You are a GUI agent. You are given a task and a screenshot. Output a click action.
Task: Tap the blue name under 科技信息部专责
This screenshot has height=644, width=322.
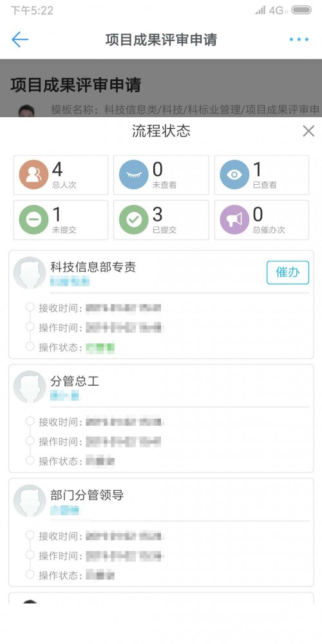click(70, 282)
